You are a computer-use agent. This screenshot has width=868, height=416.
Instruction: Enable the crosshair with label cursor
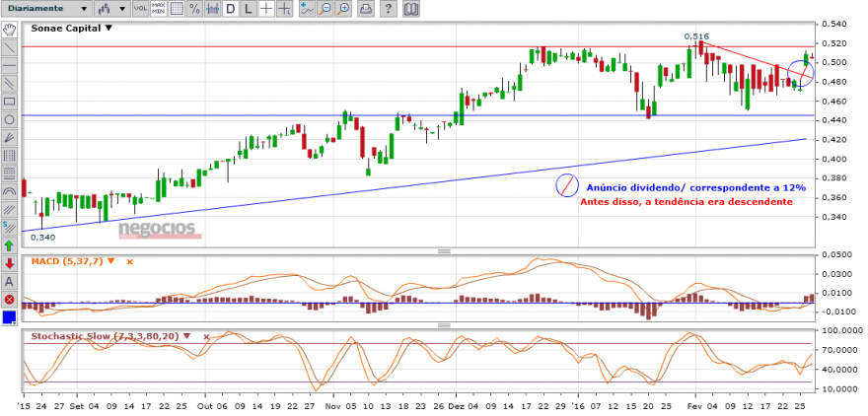tap(284, 8)
